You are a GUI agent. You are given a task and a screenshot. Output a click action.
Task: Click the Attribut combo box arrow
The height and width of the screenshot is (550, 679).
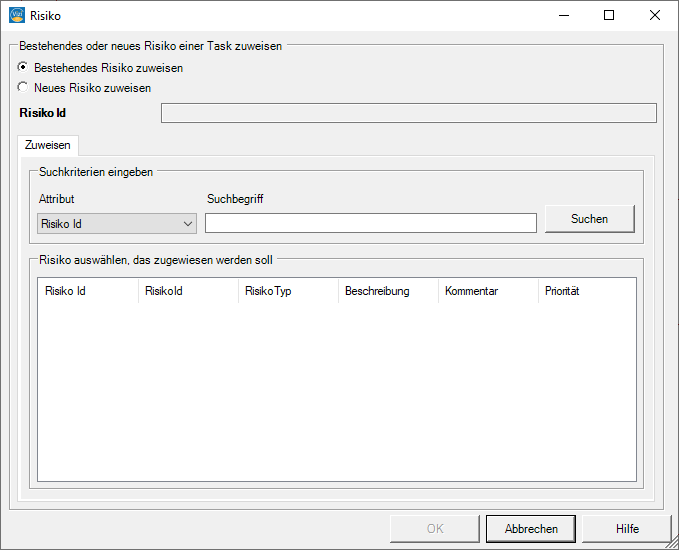tap(188, 224)
